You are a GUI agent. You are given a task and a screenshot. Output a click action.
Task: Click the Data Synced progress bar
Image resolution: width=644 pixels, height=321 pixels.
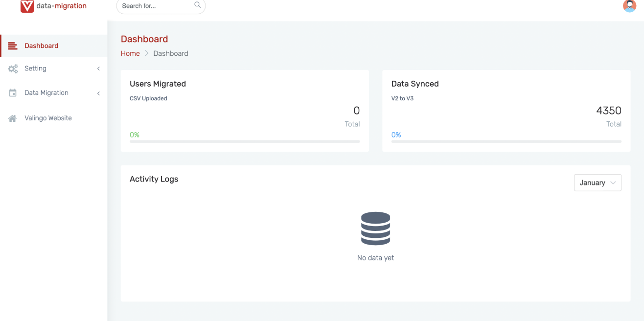tap(506, 141)
